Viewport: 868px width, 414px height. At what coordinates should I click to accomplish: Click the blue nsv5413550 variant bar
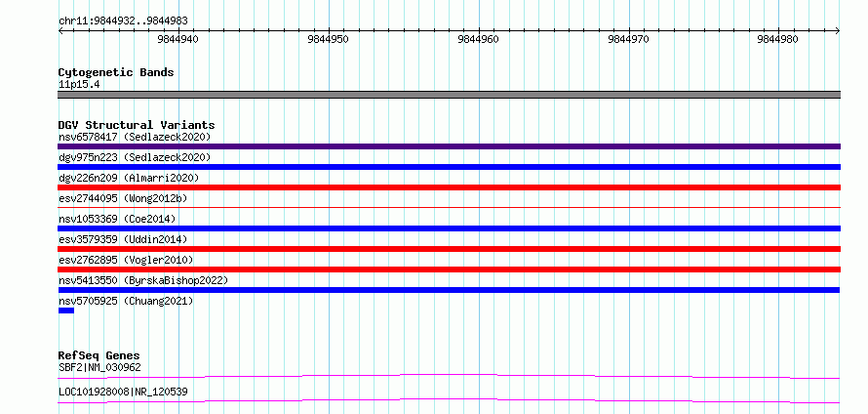click(449, 290)
